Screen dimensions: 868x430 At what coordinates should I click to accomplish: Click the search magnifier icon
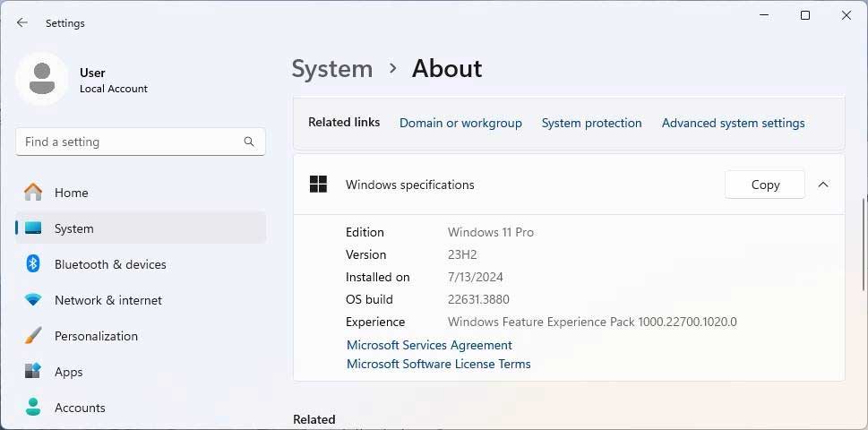click(249, 142)
